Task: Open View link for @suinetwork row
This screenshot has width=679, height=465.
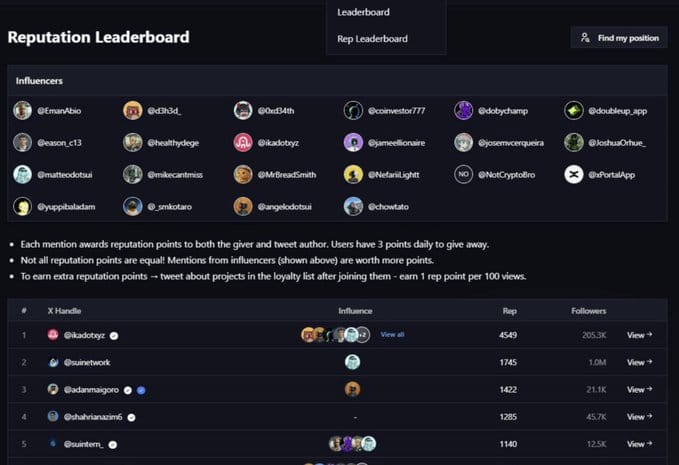Action: point(640,362)
